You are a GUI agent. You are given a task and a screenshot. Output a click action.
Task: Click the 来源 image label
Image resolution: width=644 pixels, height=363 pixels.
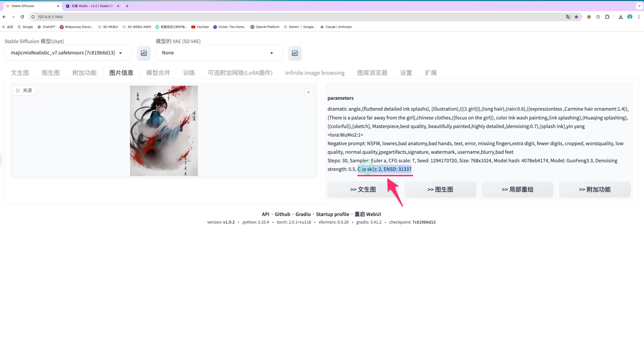(x=24, y=90)
